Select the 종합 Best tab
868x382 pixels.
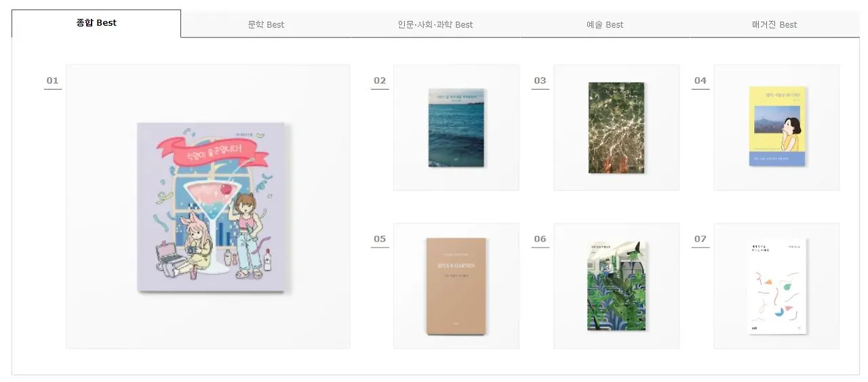tap(96, 23)
